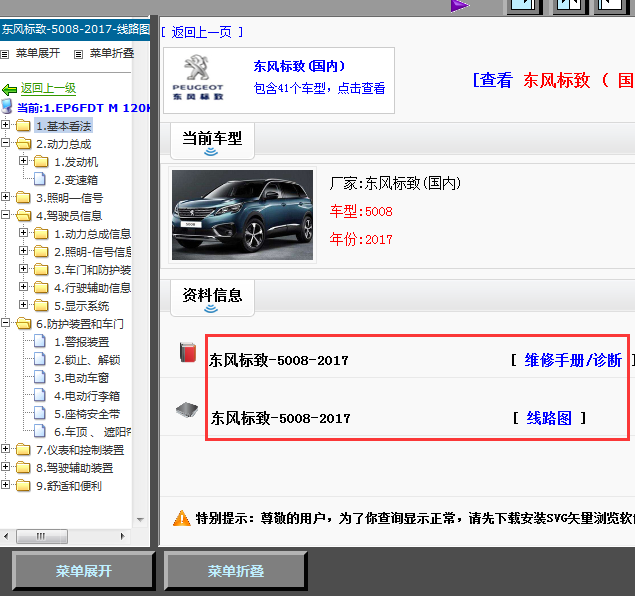Screen dimensions: 635x596
Task: Collapse the 6.防护装置和车门 tree node
Action: click(x=5, y=323)
